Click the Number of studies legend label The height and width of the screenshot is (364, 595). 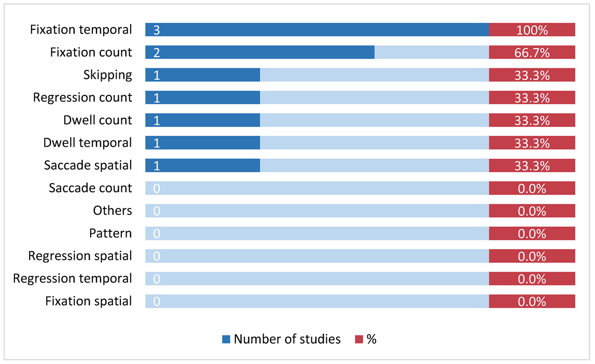coord(287,340)
